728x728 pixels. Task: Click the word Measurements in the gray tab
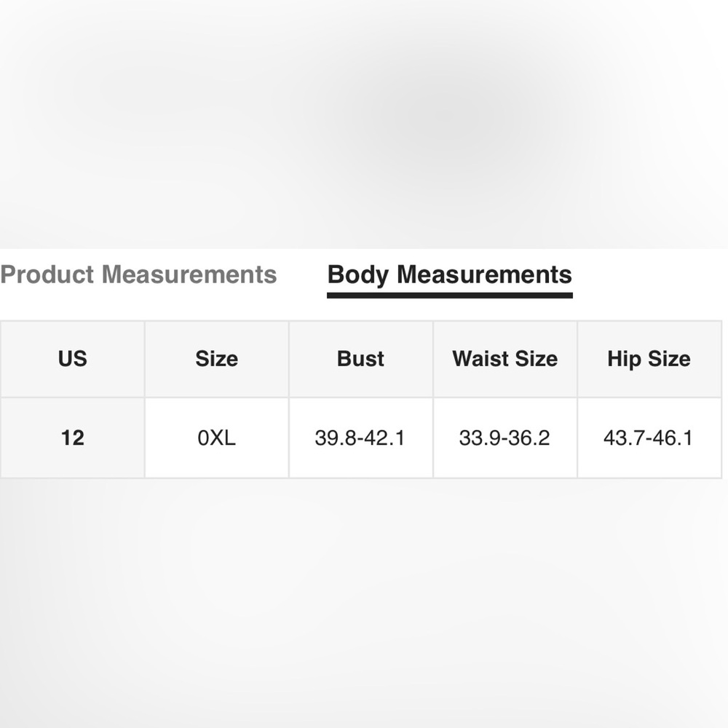point(189,274)
